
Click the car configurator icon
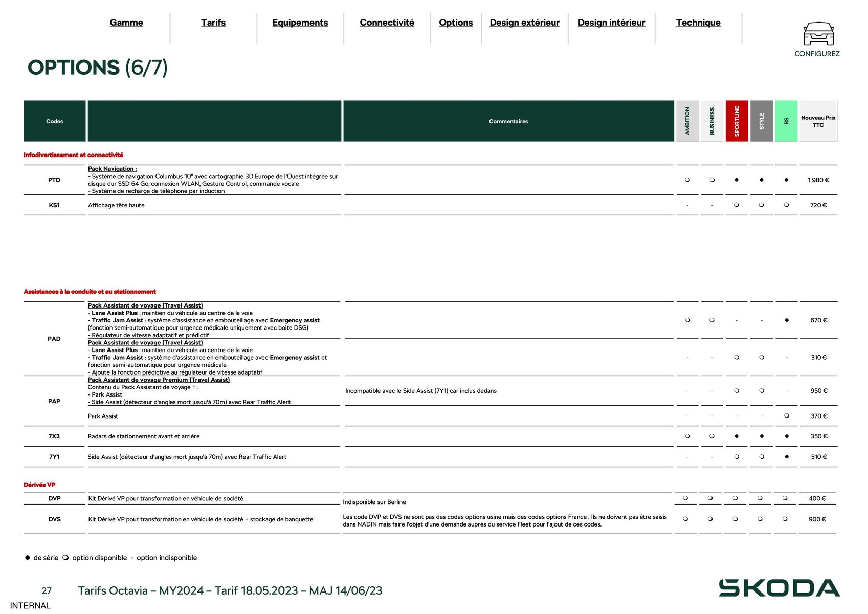click(818, 34)
